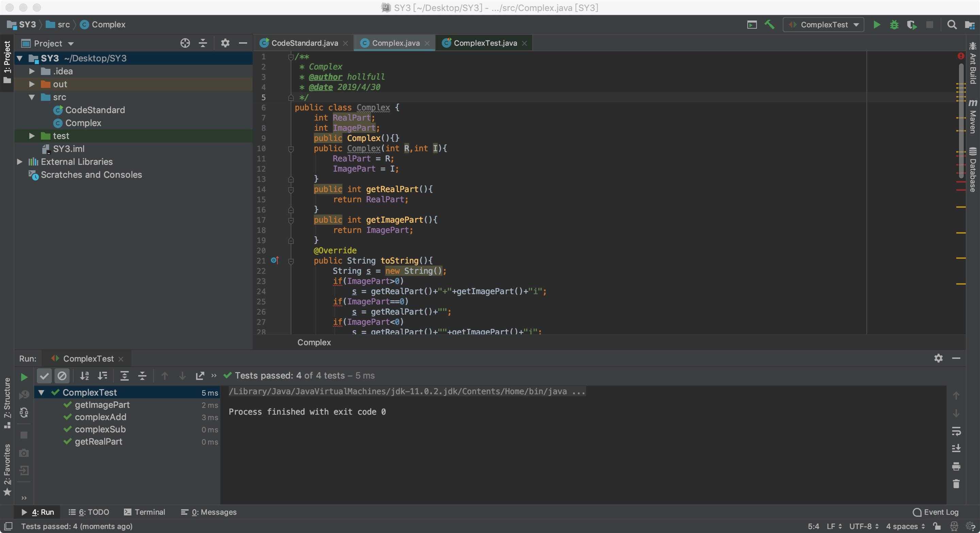The height and width of the screenshot is (533, 980).
Task: Open Database side panel
Action: coord(973,170)
